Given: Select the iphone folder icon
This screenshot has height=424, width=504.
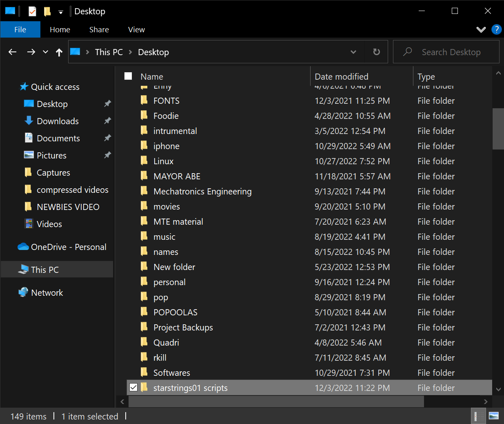Looking at the screenshot, I should [x=144, y=145].
